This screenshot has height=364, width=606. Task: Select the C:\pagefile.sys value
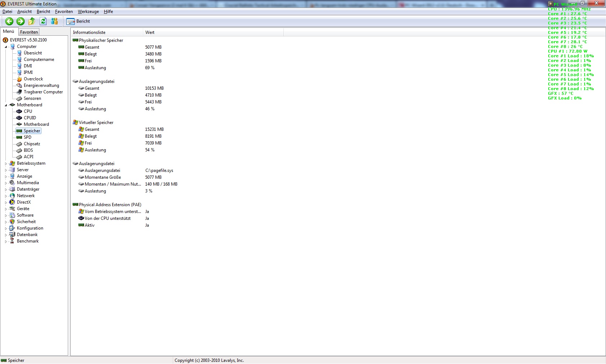(159, 170)
